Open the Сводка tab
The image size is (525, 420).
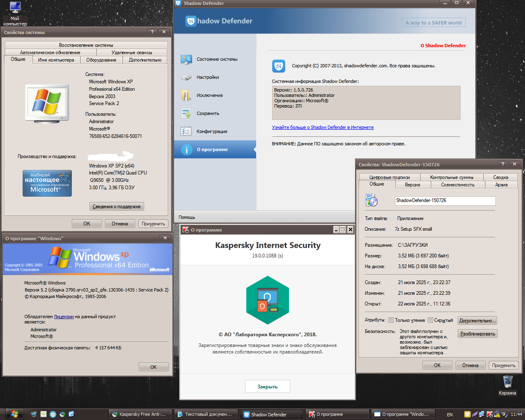click(x=501, y=177)
